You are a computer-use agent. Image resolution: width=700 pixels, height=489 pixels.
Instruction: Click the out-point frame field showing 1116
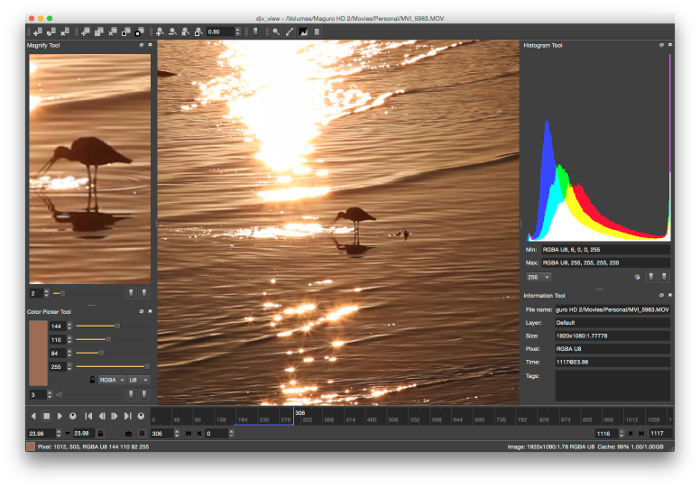click(x=607, y=433)
